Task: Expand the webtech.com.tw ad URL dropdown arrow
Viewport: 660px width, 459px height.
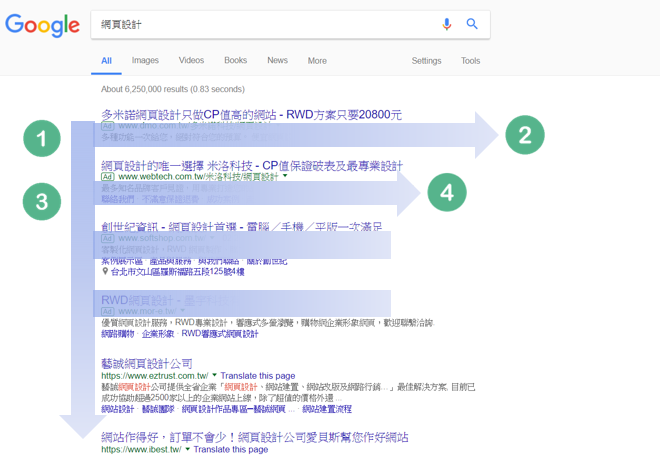Action: [285, 177]
